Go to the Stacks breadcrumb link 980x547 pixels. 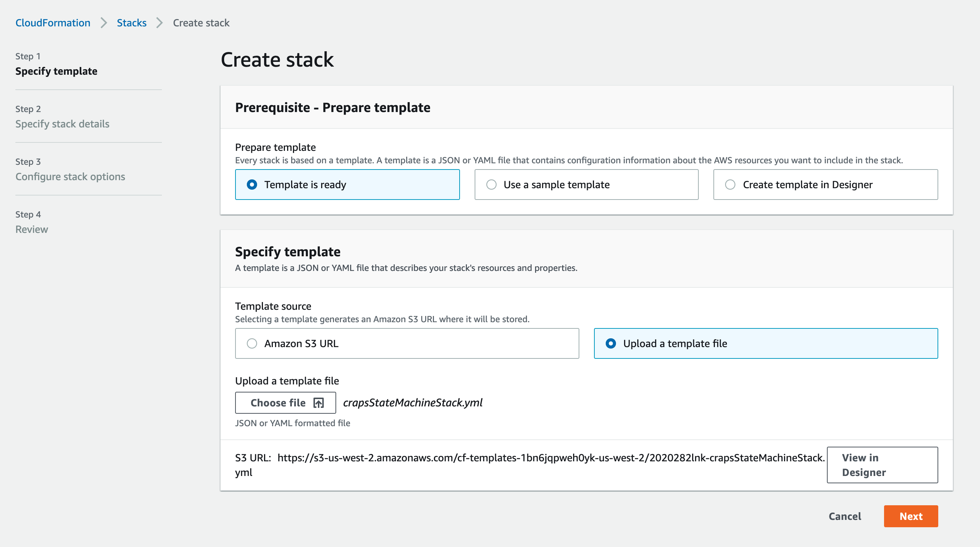coord(131,23)
